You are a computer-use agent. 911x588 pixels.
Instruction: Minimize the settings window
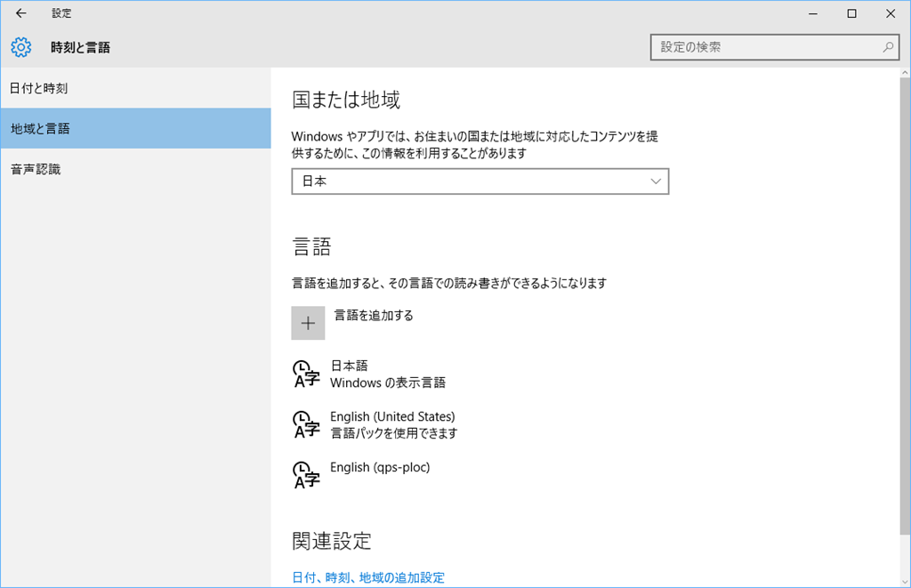(810, 13)
